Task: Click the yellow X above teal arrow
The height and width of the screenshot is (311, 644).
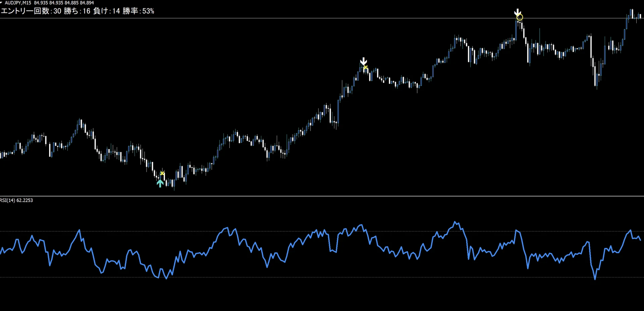Action: click(x=162, y=173)
